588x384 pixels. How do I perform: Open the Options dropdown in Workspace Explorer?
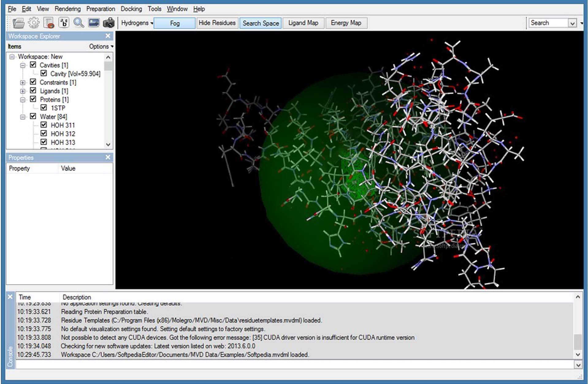coord(101,47)
